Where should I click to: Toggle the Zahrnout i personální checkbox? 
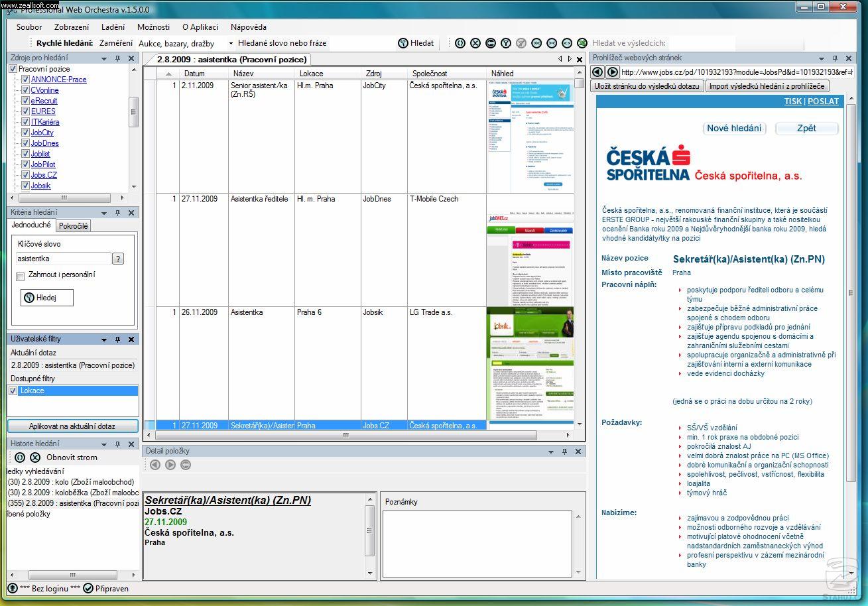21,276
